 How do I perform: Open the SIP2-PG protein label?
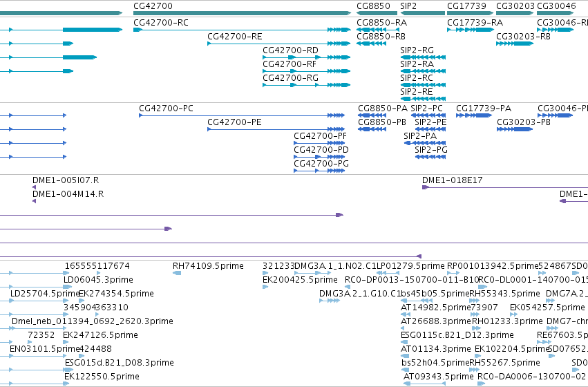pyautogui.click(x=431, y=150)
